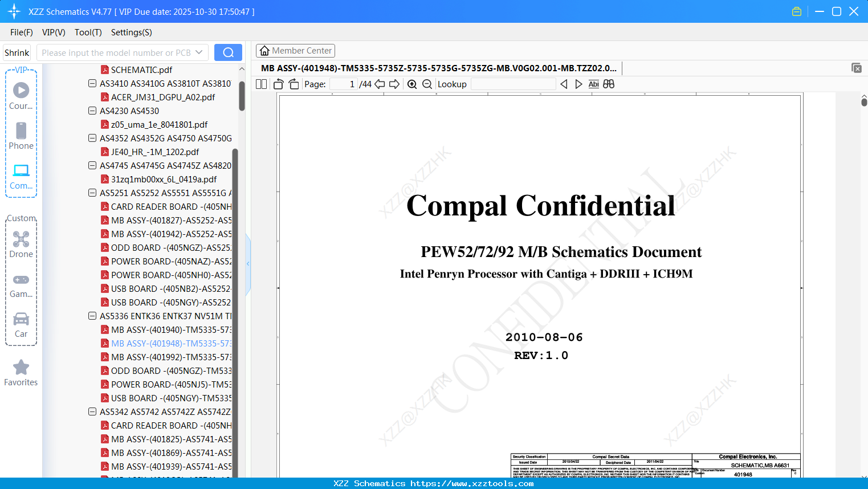The width and height of the screenshot is (868, 489).
Task: Open the Settings(S) menu
Action: [132, 32]
